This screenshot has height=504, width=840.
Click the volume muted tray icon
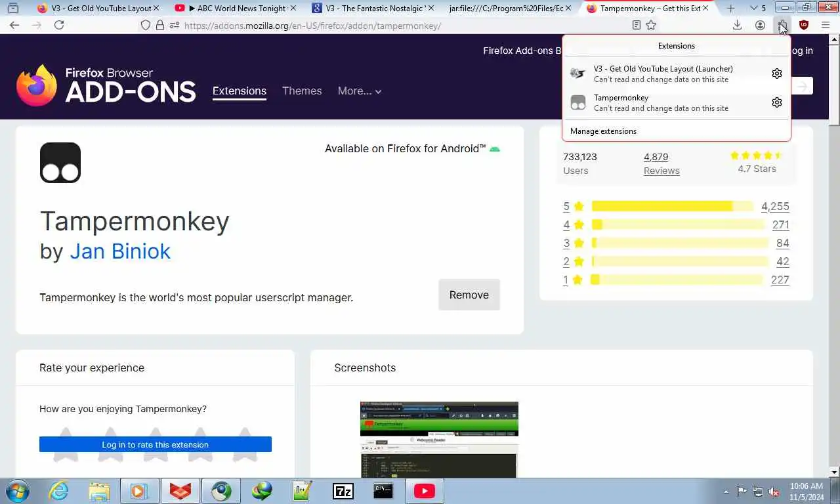pos(774,492)
